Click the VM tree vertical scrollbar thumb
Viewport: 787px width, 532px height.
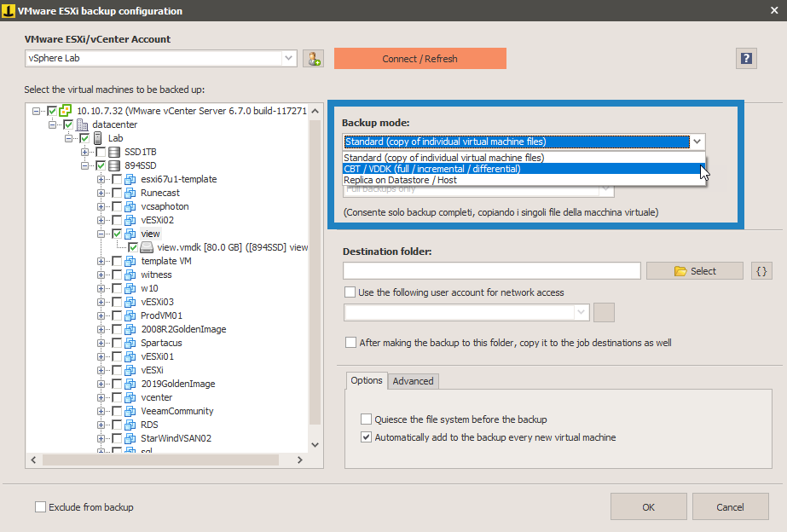coord(315,272)
